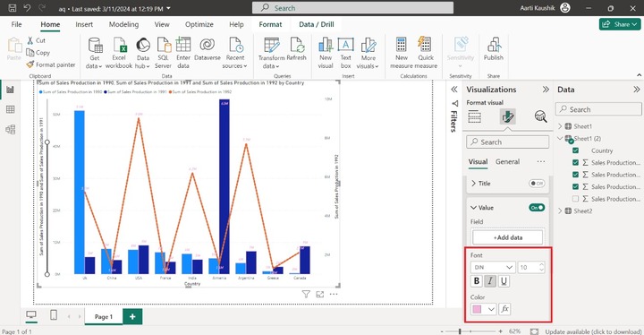Turn off the Value toggle
The width and height of the screenshot is (644, 335).
pos(537,208)
